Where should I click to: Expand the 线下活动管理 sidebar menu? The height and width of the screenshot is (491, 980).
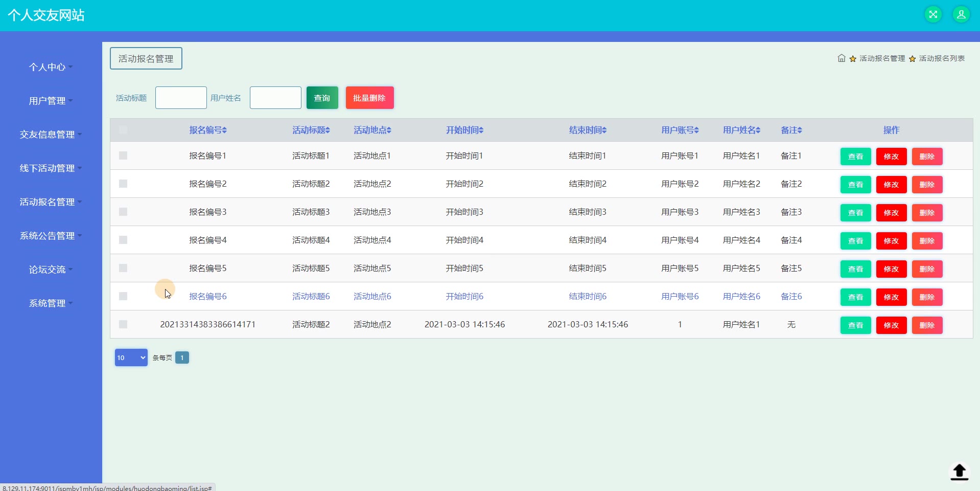point(51,168)
